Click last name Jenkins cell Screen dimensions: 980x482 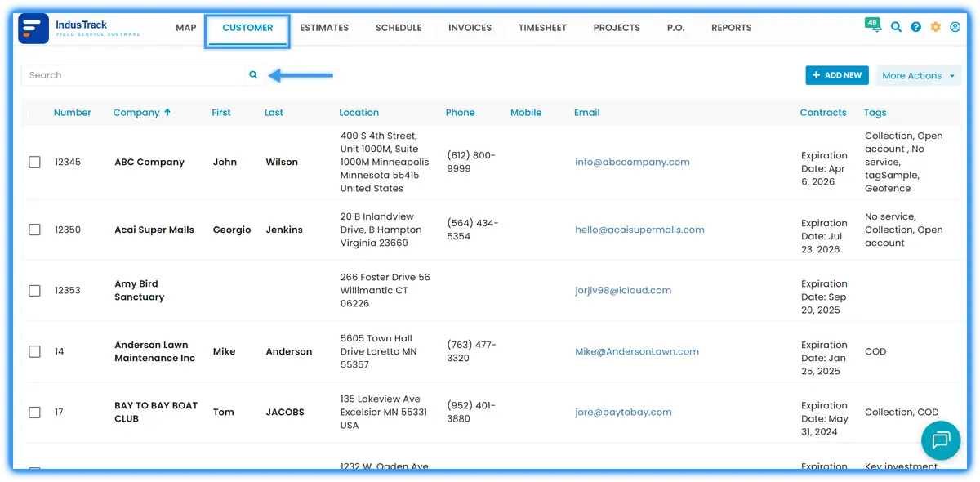click(284, 230)
